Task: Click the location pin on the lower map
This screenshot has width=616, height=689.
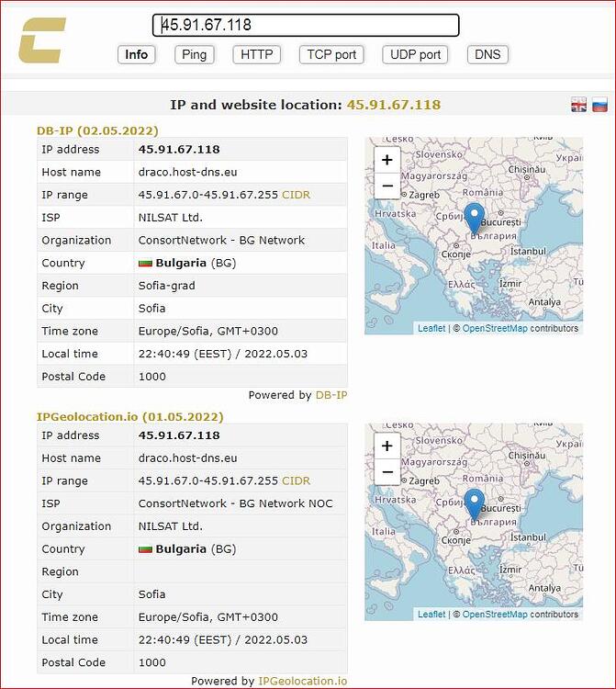Action: [x=475, y=504]
